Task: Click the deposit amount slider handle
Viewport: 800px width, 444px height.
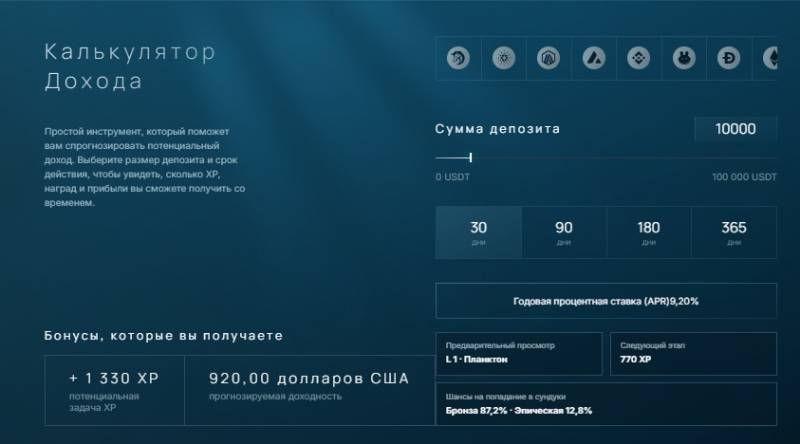Action: tap(470, 158)
